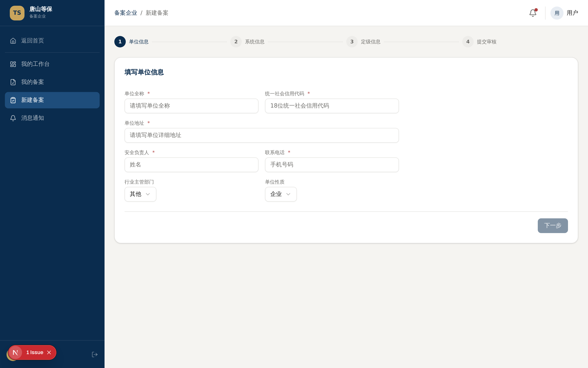Click the user avatar 用
Screen dimensions: 588x368
pyautogui.click(x=557, y=13)
